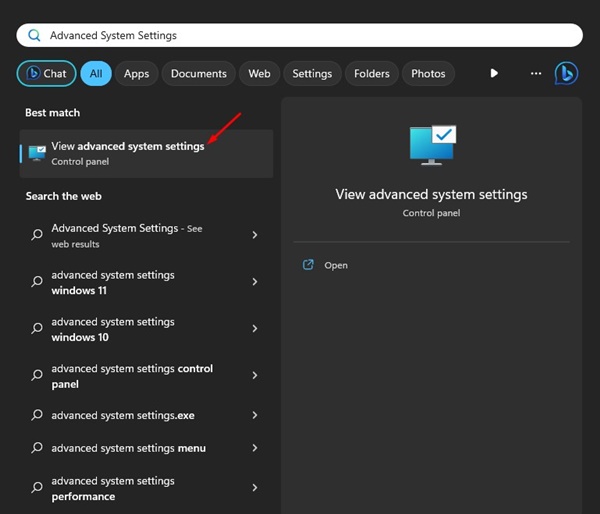Open the three-dot more options menu

tap(536, 73)
